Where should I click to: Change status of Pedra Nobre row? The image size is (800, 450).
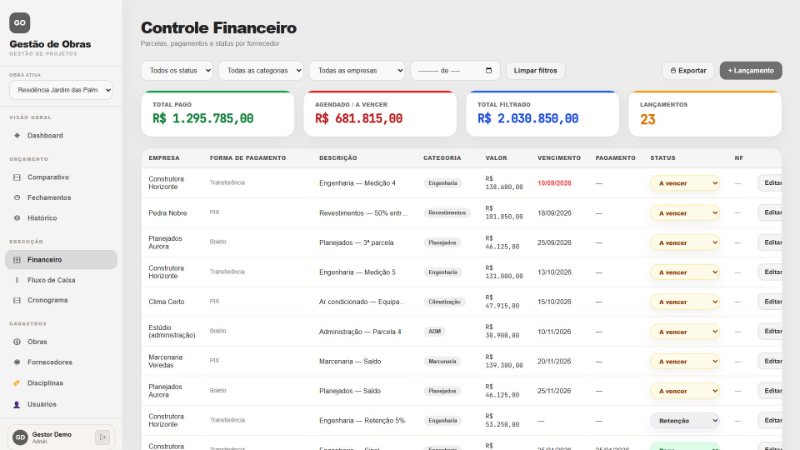685,213
